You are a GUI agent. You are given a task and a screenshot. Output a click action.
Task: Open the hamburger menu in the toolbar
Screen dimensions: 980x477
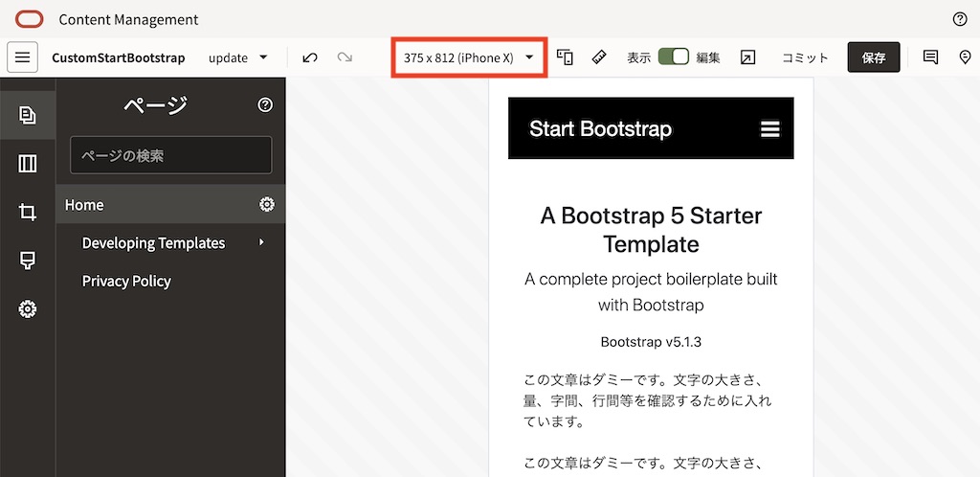click(x=22, y=57)
